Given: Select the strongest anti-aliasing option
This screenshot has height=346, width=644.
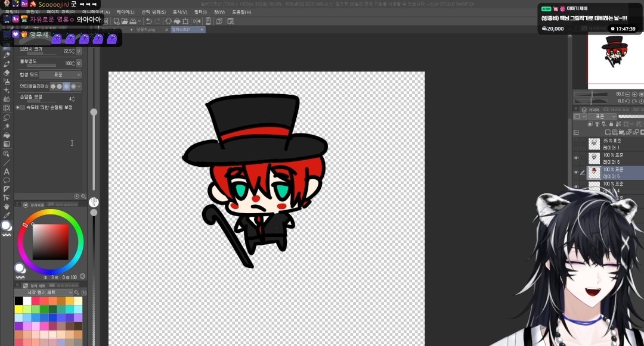Looking at the screenshot, I should click(73, 86).
